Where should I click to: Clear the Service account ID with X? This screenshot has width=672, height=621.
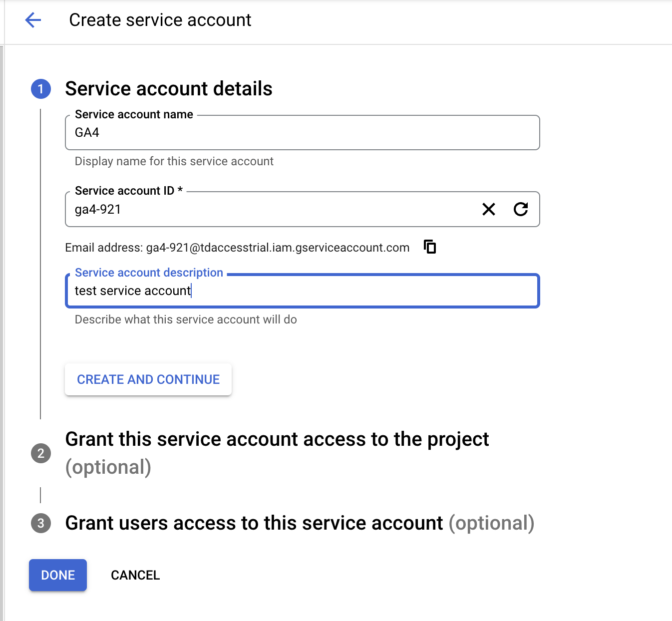pos(489,209)
